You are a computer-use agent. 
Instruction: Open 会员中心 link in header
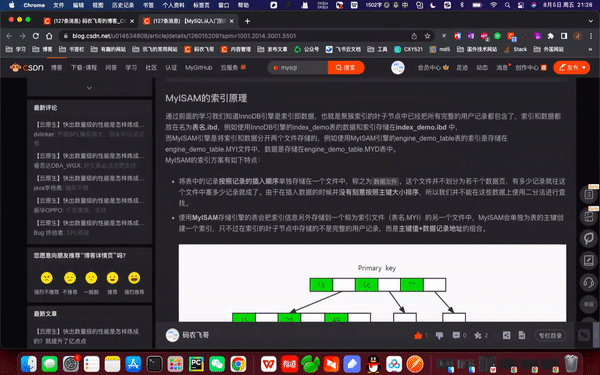pyautogui.click(x=429, y=68)
